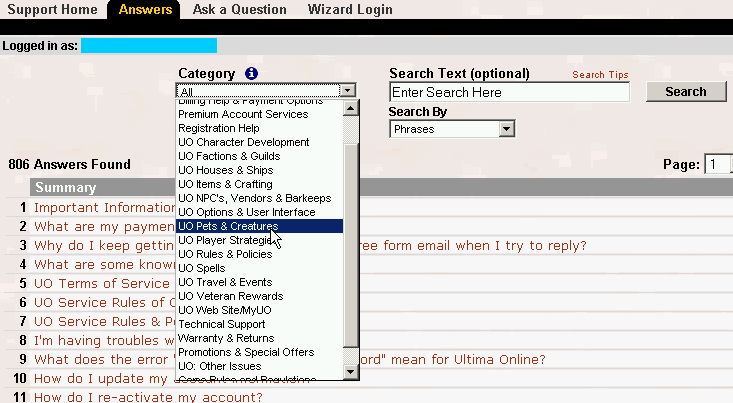
Task: Click the Page number field
Action: (x=718, y=164)
